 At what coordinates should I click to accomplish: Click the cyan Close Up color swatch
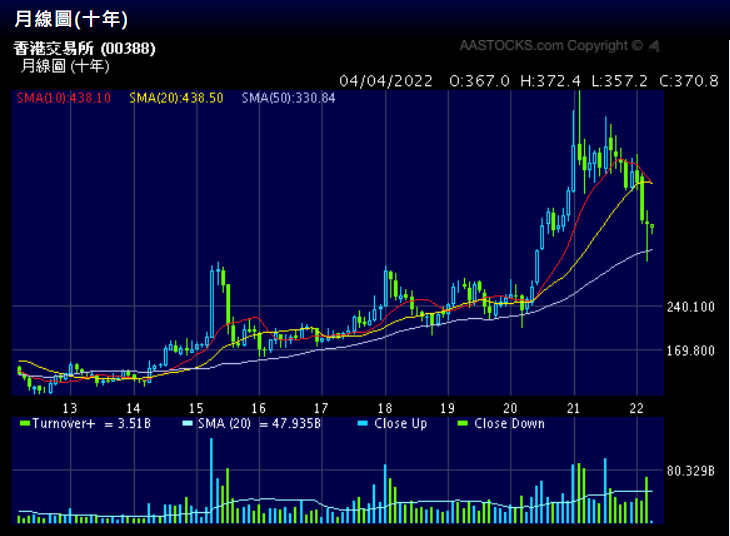coord(363,423)
